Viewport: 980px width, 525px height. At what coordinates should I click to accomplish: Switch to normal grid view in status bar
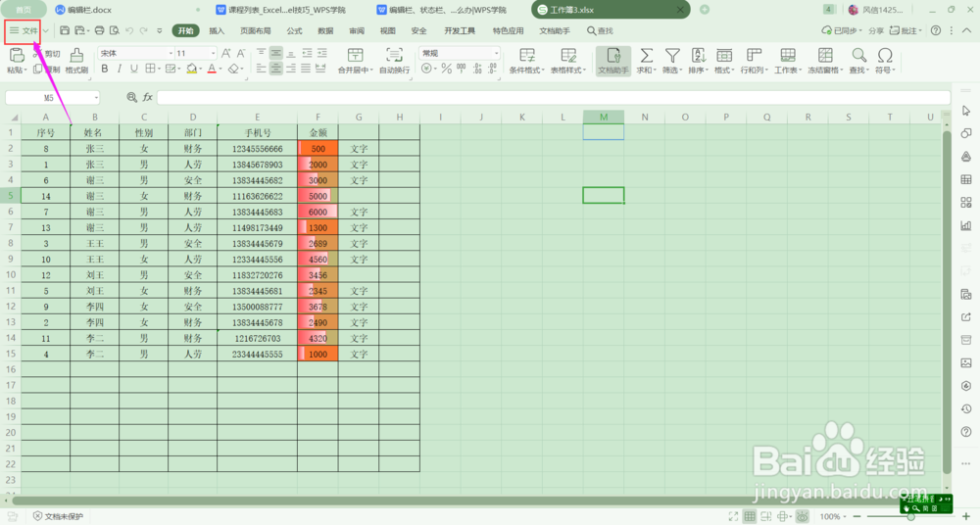click(750, 516)
